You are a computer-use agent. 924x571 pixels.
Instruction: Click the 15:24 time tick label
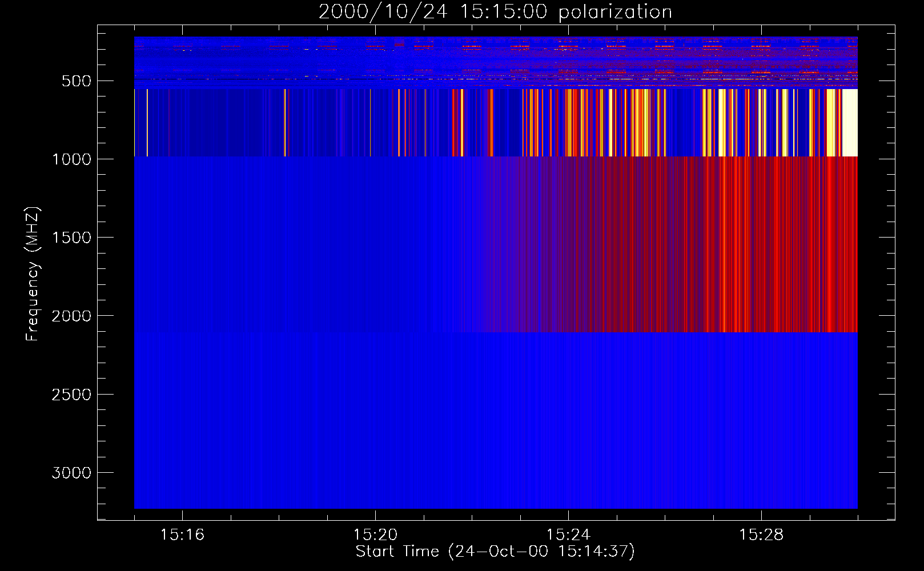pos(568,535)
